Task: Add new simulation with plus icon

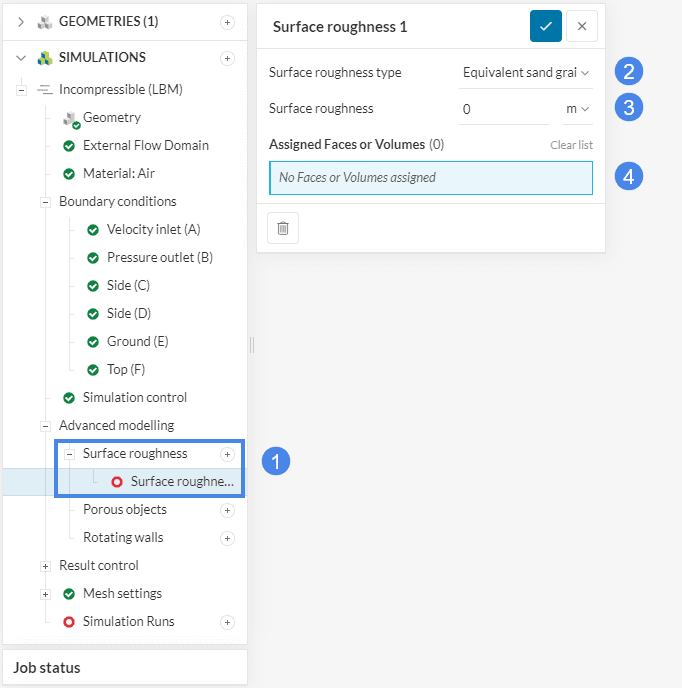Action: click(227, 58)
